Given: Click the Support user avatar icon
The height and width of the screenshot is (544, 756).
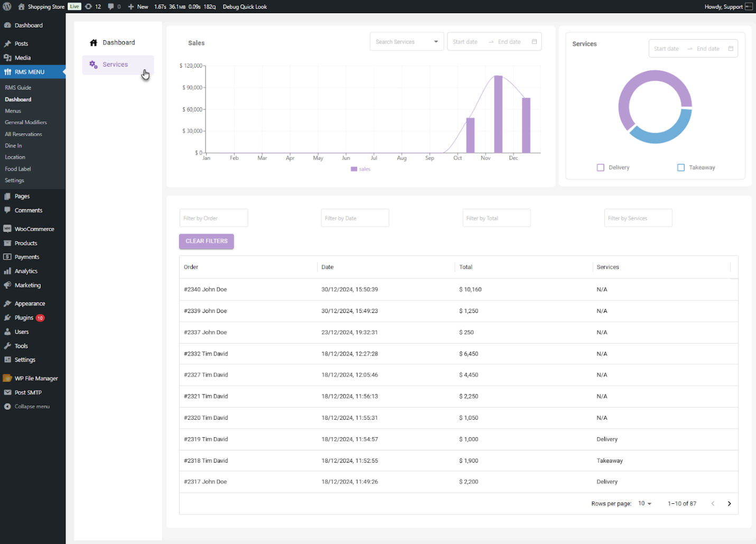Looking at the screenshot, I should coord(749,7).
